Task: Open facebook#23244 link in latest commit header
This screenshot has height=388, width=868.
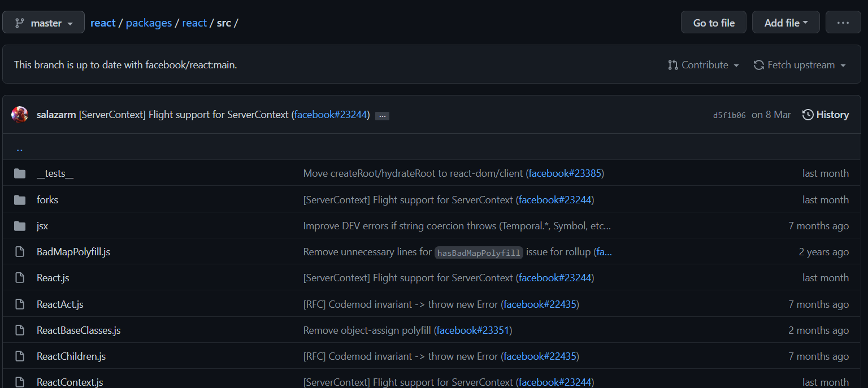Action: 331,115
